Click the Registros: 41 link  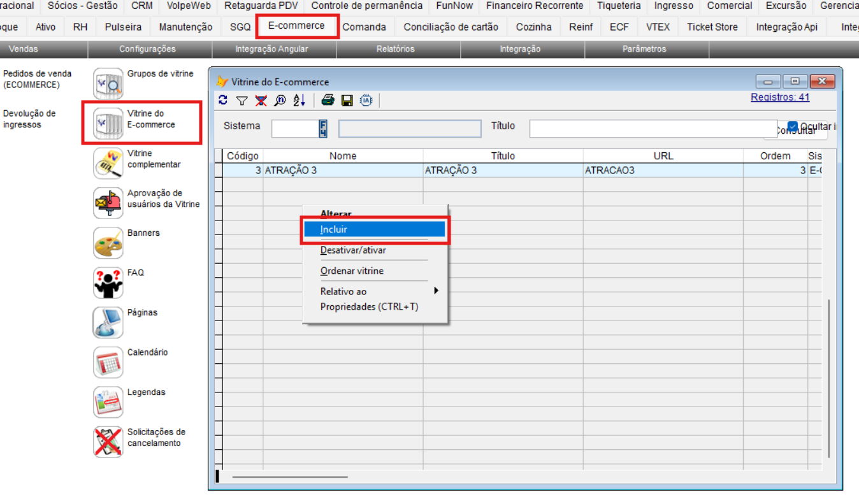(x=780, y=97)
